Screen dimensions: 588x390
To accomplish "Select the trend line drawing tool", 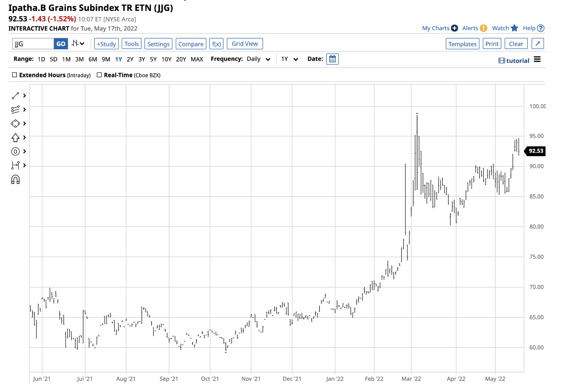I will click(15, 96).
